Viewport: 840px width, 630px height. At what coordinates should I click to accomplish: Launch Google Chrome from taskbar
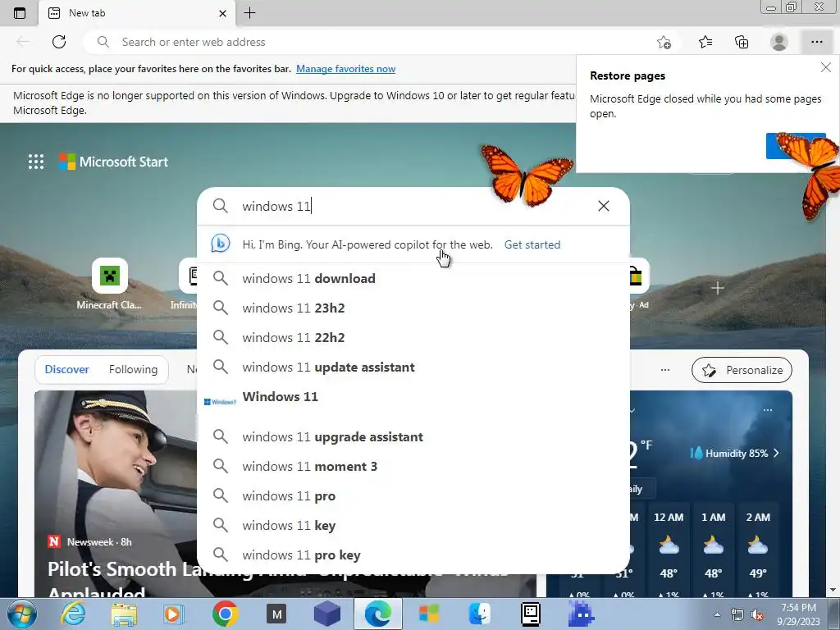coord(225,614)
